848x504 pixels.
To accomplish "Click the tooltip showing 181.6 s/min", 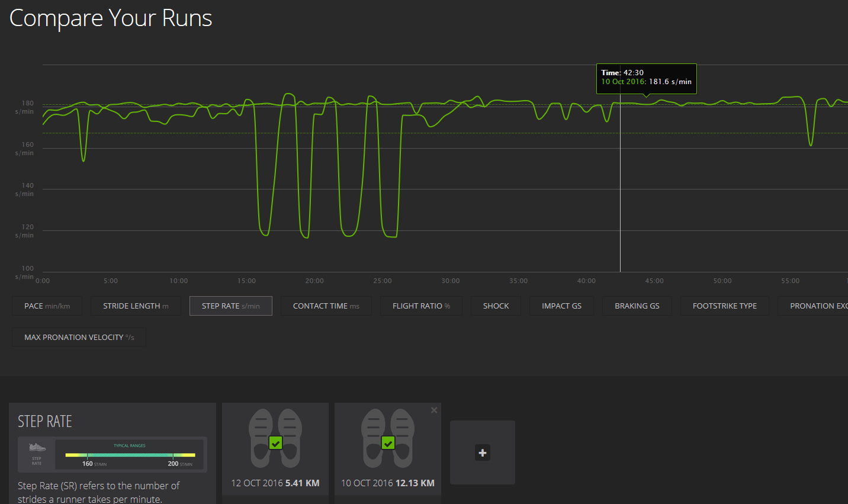I will [x=646, y=78].
